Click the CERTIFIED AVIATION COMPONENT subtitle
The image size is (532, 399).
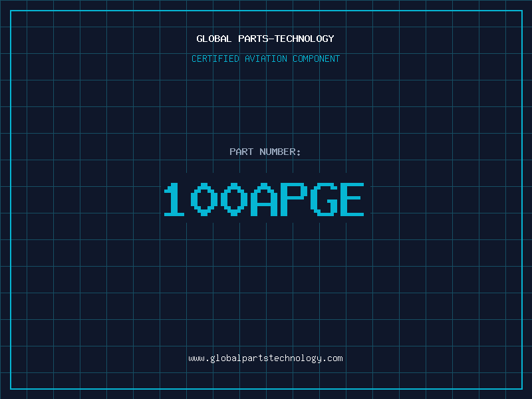tap(265, 59)
